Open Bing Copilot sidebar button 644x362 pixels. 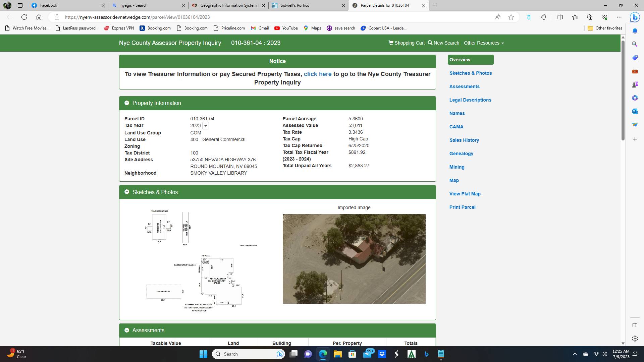(635, 17)
